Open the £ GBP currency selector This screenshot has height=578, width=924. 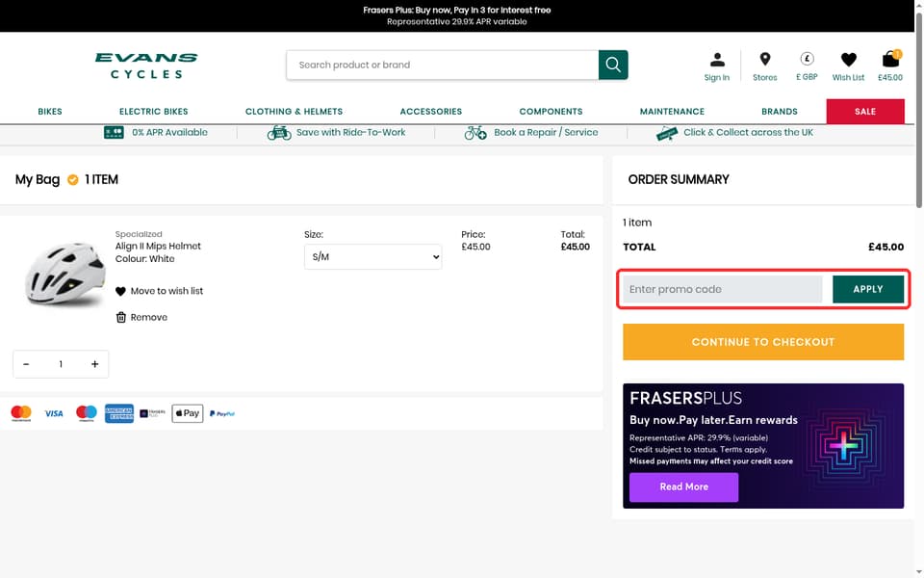pyautogui.click(x=807, y=66)
